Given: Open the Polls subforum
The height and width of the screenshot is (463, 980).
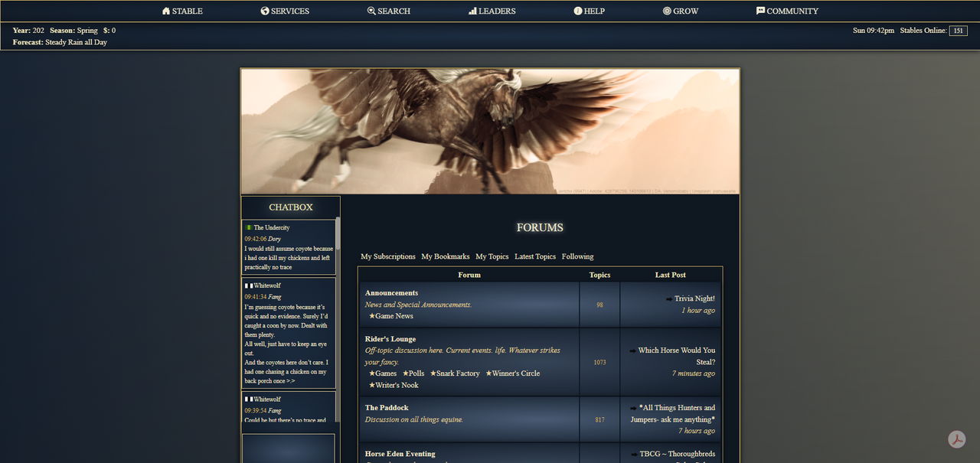Looking at the screenshot, I should coord(416,373).
